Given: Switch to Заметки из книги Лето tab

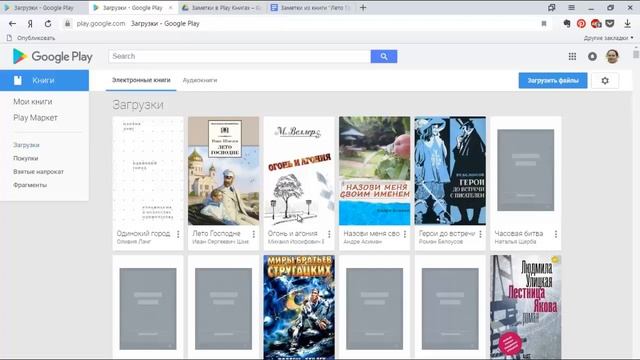Looking at the screenshot, I should pos(311,7).
